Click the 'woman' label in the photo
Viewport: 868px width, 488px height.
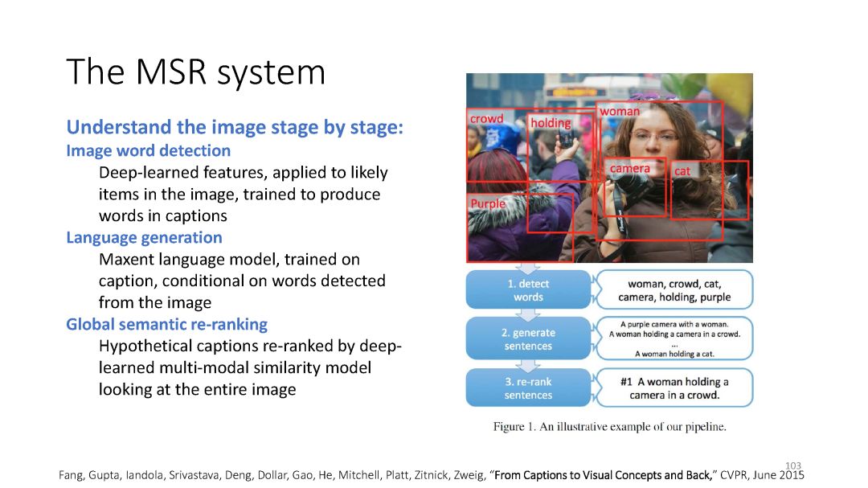click(x=620, y=111)
